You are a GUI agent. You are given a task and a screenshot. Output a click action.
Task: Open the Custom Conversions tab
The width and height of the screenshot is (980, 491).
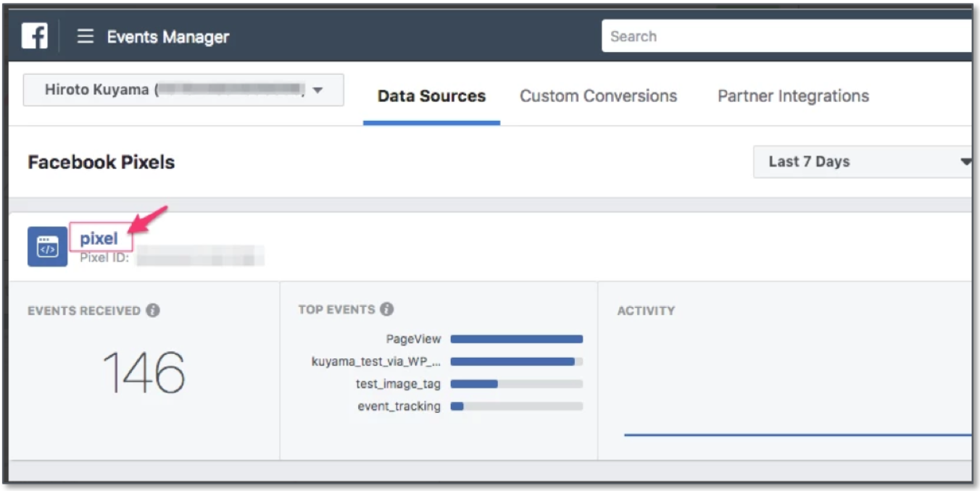(x=598, y=96)
